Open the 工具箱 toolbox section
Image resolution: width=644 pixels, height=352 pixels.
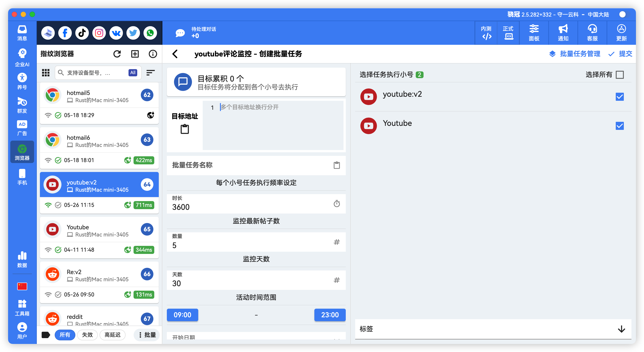22,307
